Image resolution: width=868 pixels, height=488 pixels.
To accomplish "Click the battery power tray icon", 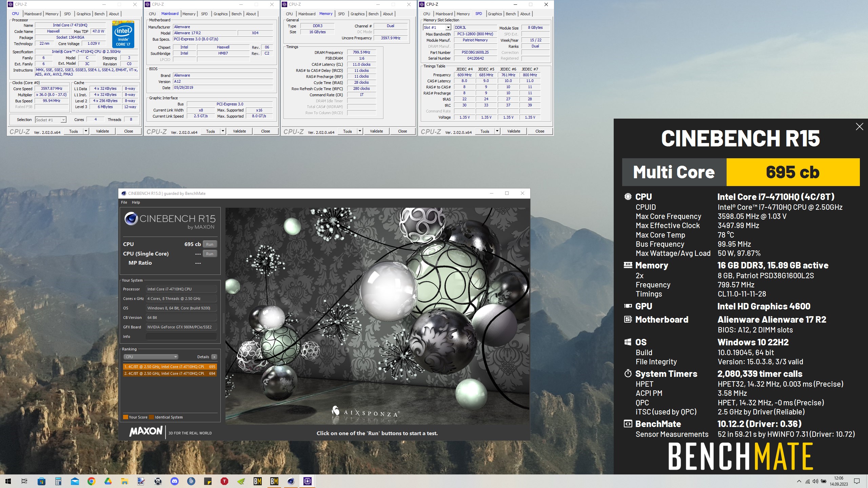I will 823,481.
